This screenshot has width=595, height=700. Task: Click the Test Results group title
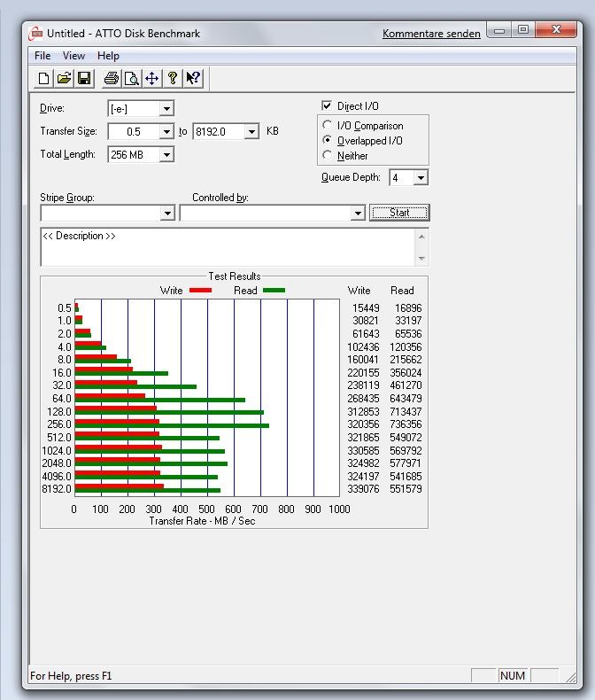234,276
